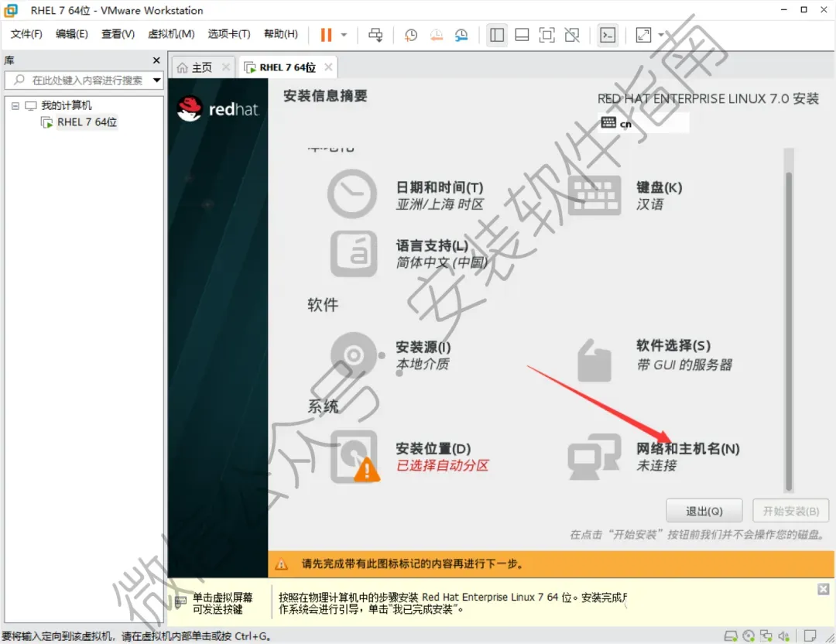Close the yellow install hint bar

coord(824,589)
